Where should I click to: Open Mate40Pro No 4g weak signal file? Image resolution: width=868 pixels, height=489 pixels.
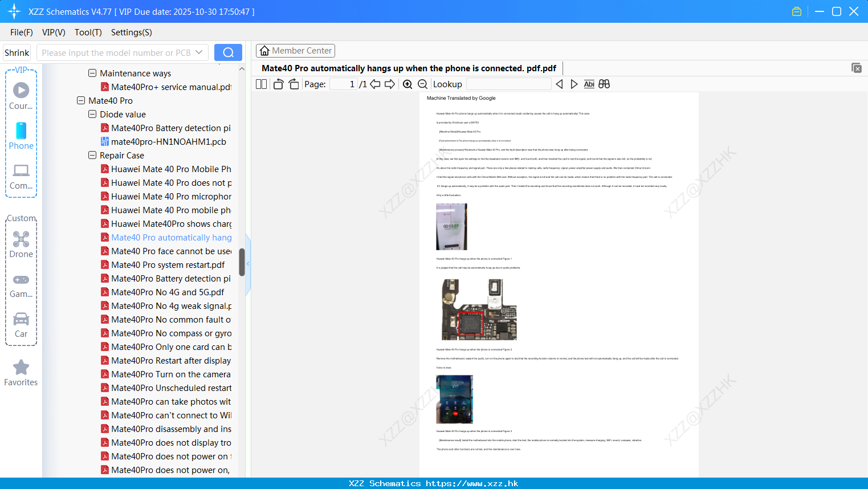click(166, 305)
